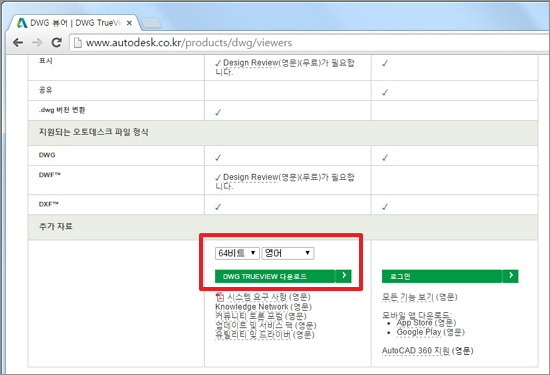Image resolution: width=550 pixels, height=375 pixels.
Task: Click the 표시 row label
Action: click(46, 61)
